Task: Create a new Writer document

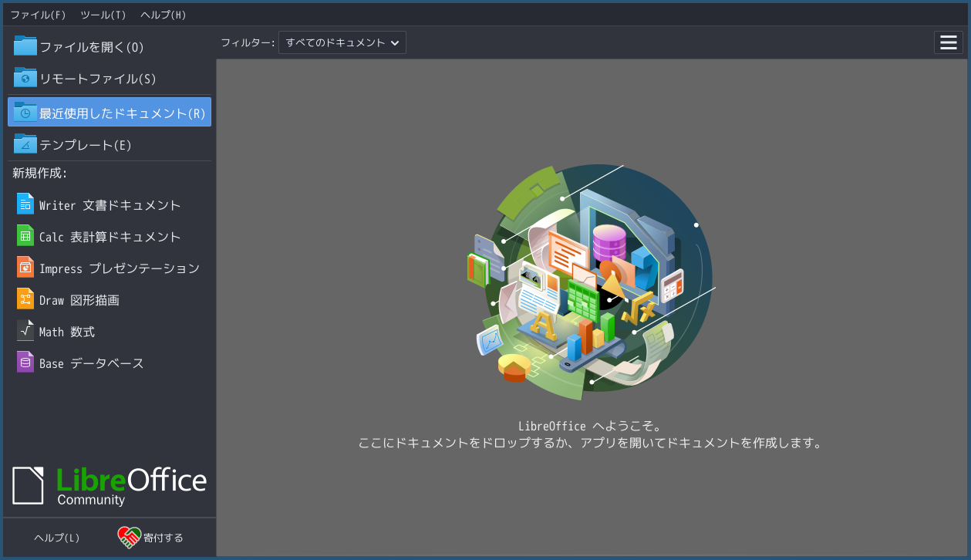Action: (110, 204)
